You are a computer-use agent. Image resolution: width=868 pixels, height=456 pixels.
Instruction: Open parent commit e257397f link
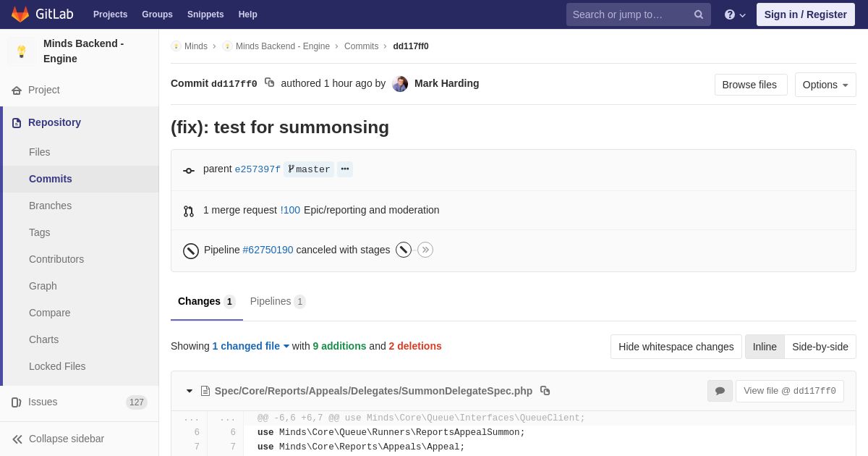tap(258, 169)
